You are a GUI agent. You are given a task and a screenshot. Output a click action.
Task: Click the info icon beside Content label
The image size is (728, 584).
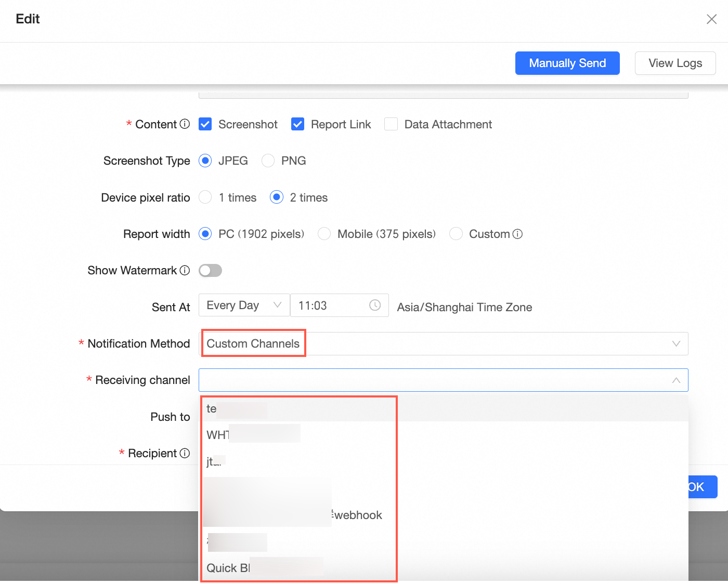(185, 124)
